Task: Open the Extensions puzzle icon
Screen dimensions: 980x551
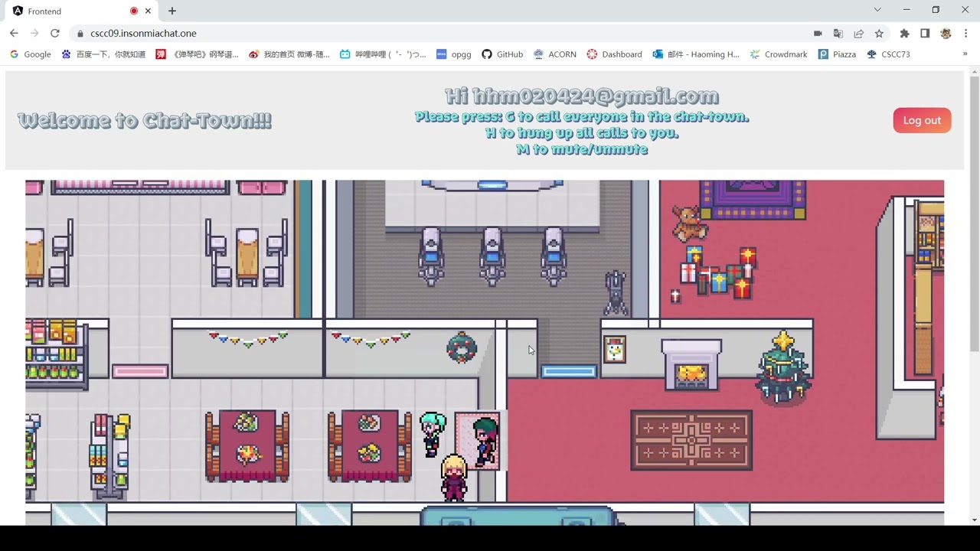Action: (x=904, y=33)
